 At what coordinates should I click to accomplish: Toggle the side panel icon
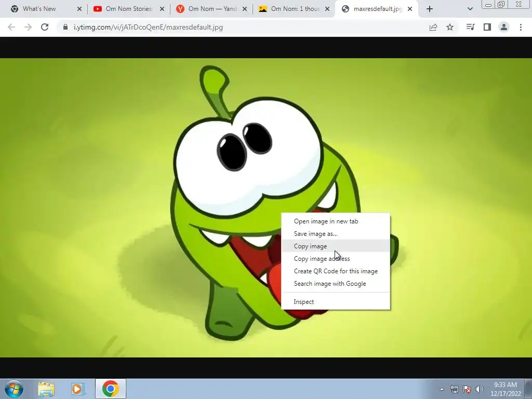[x=487, y=27]
